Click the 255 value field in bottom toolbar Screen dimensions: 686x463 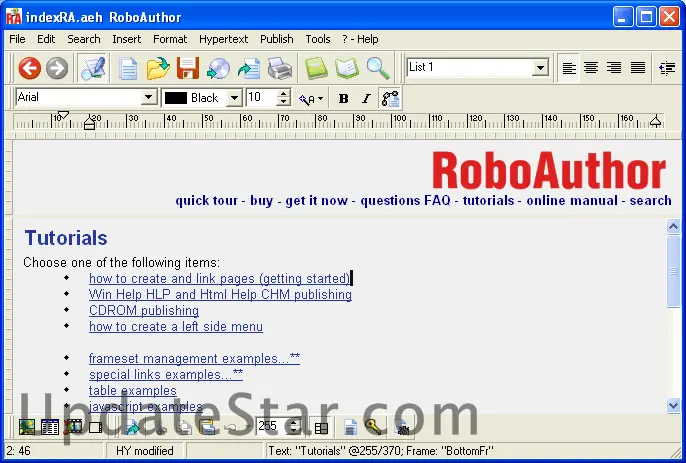(x=272, y=426)
